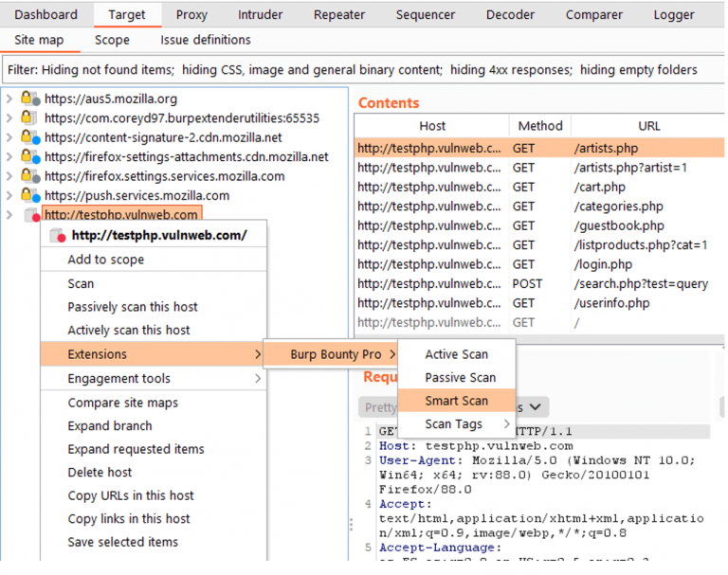
Task: Open the Engagement tools submenu arrow
Action: click(258, 379)
